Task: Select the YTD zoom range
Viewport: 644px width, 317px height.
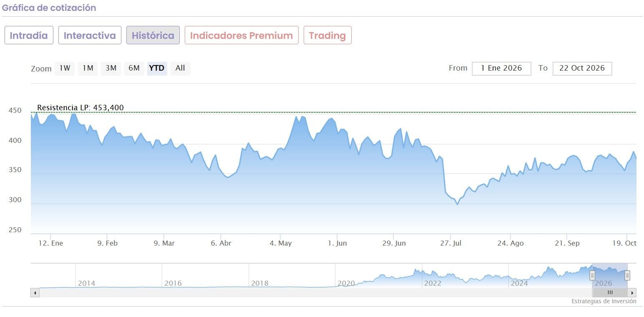Action: click(157, 68)
